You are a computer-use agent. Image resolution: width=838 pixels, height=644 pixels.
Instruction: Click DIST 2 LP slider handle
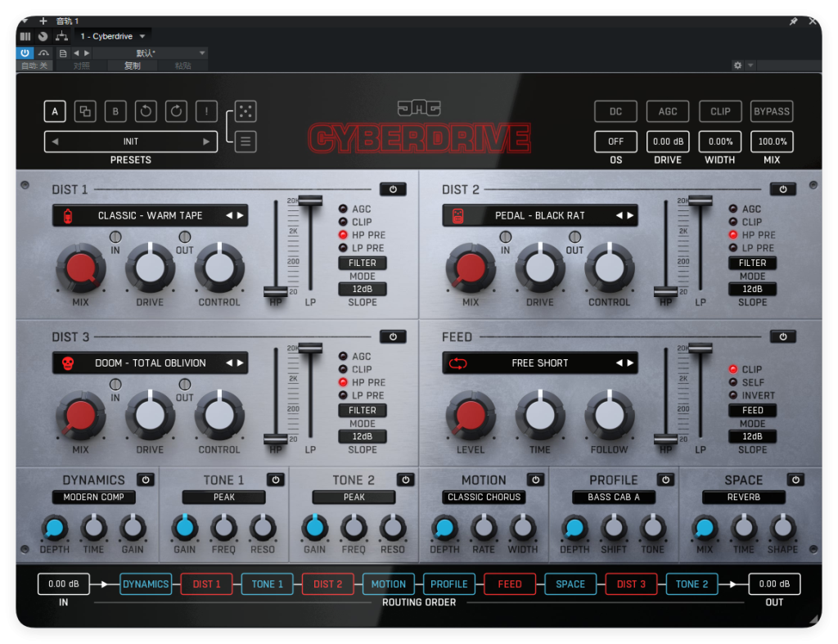click(x=701, y=200)
